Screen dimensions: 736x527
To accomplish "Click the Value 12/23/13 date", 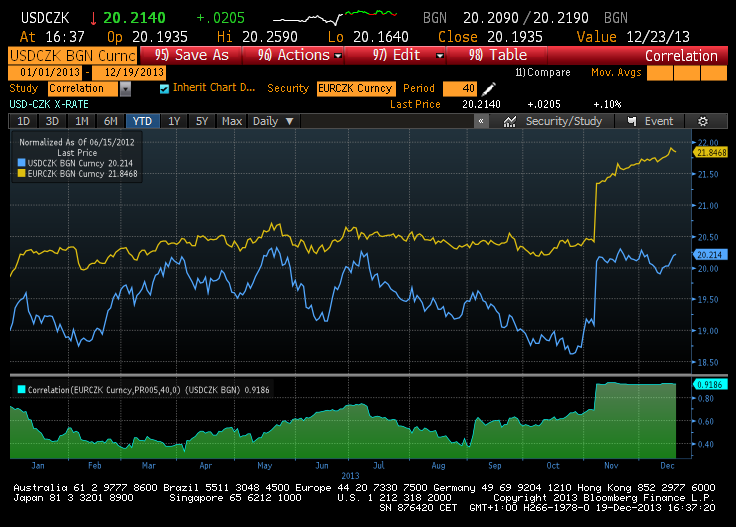I will click(658, 37).
